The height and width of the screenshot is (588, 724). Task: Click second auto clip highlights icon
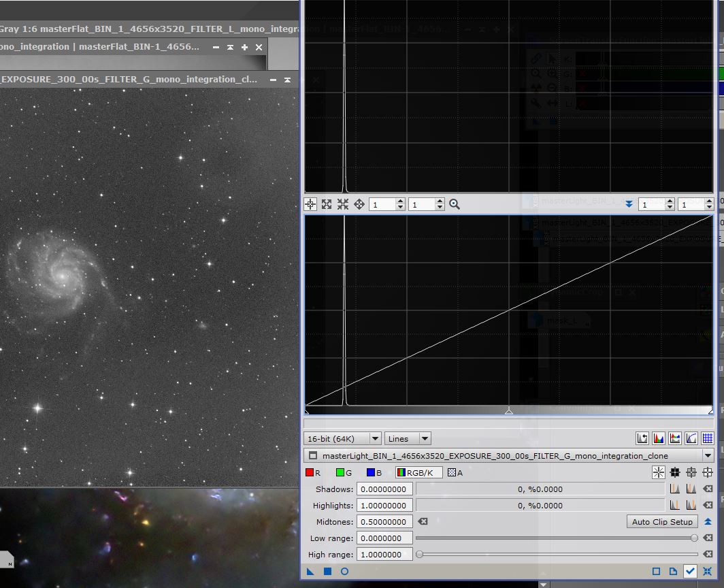[691, 506]
